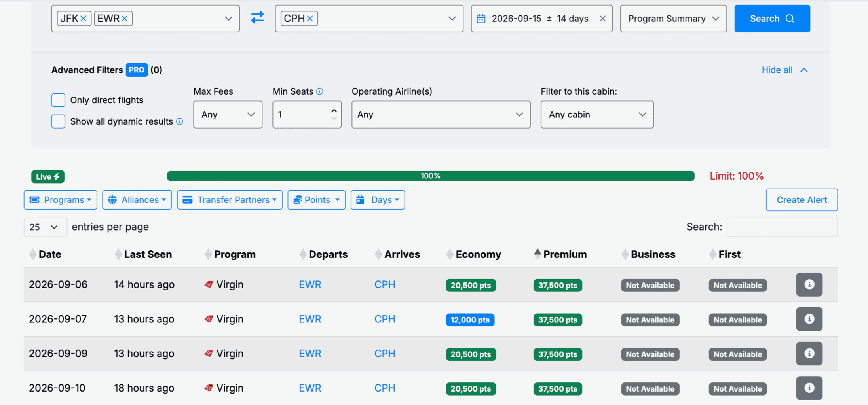Open the Filter to this cabin dropdown
The width and height of the screenshot is (868, 405).
pyautogui.click(x=597, y=115)
